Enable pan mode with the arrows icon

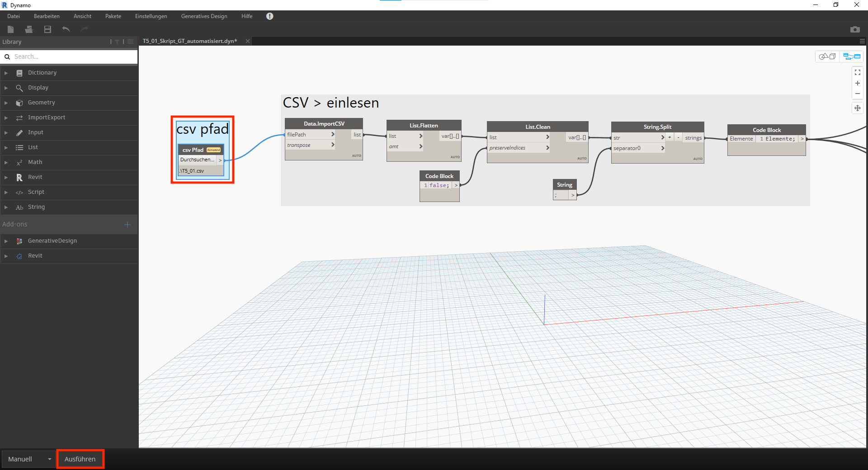pyautogui.click(x=857, y=108)
